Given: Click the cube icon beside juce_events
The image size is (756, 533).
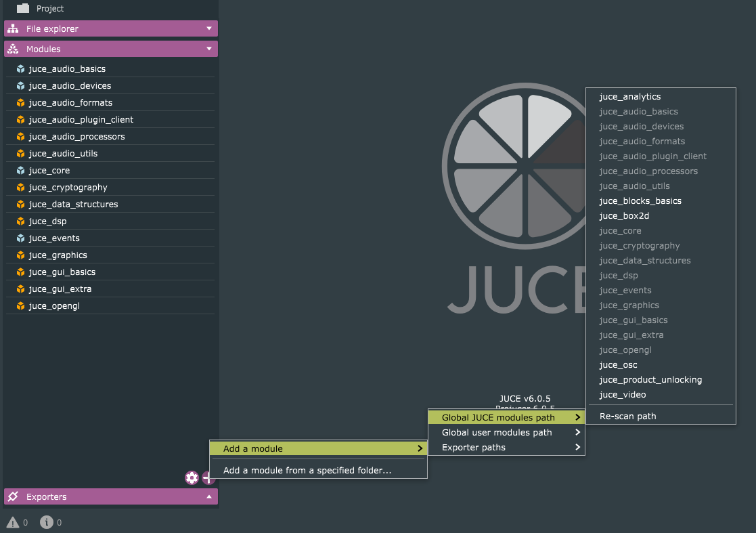Looking at the screenshot, I should pos(20,238).
